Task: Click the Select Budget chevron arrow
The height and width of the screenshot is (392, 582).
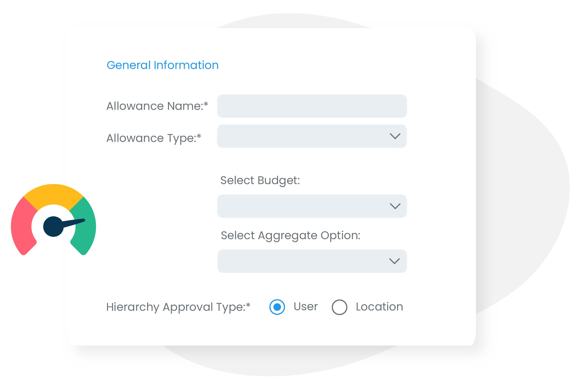Action: click(395, 206)
